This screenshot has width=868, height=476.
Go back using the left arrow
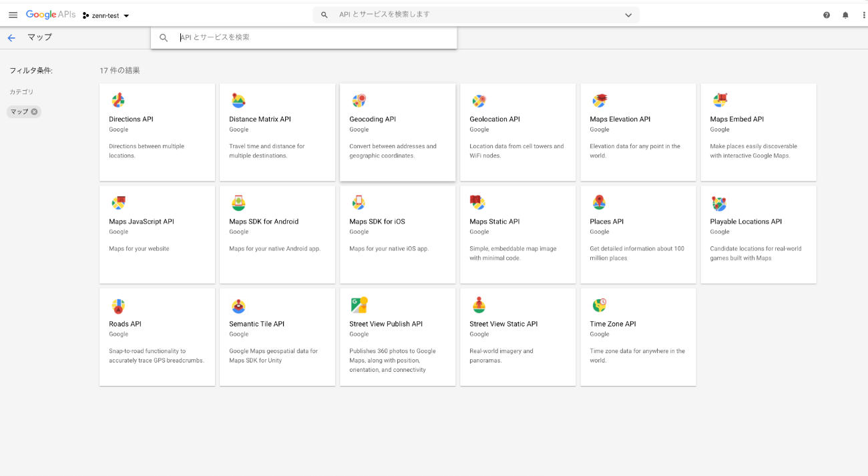click(x=11, y=38)
